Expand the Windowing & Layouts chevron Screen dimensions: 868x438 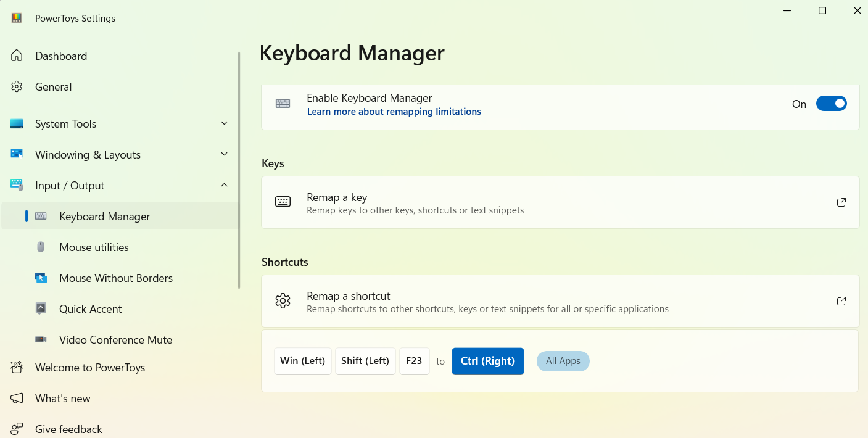click(225, 154)
